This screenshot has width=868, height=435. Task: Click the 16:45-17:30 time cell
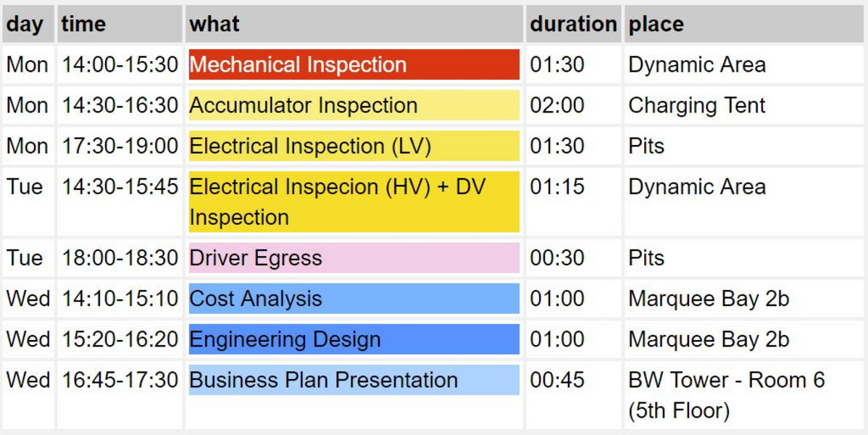[x=120, y=380]
